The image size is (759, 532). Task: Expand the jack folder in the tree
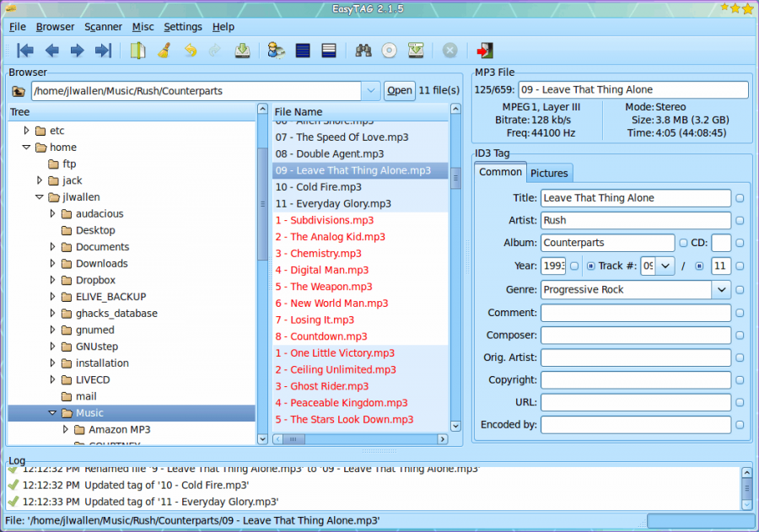39,180
